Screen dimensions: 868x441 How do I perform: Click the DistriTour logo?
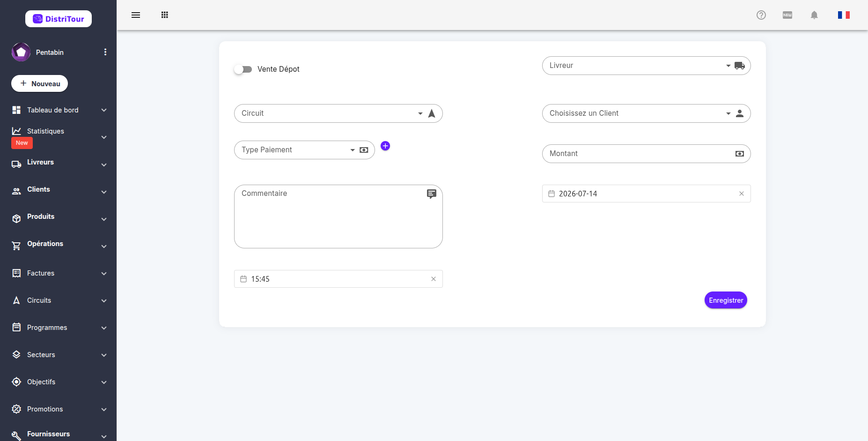coord(59,19)
